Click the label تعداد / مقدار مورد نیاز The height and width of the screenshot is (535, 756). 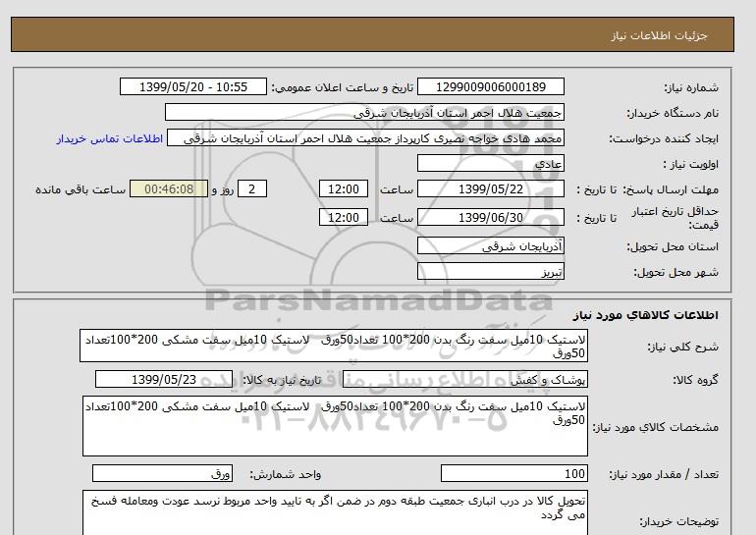[x=664, y=475]
